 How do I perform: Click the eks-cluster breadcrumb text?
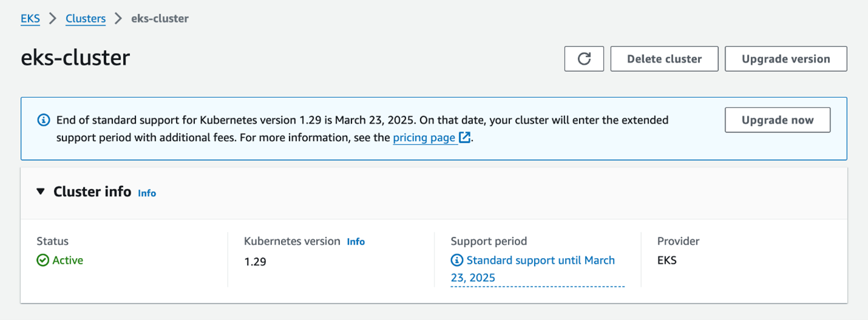[160, 19]
